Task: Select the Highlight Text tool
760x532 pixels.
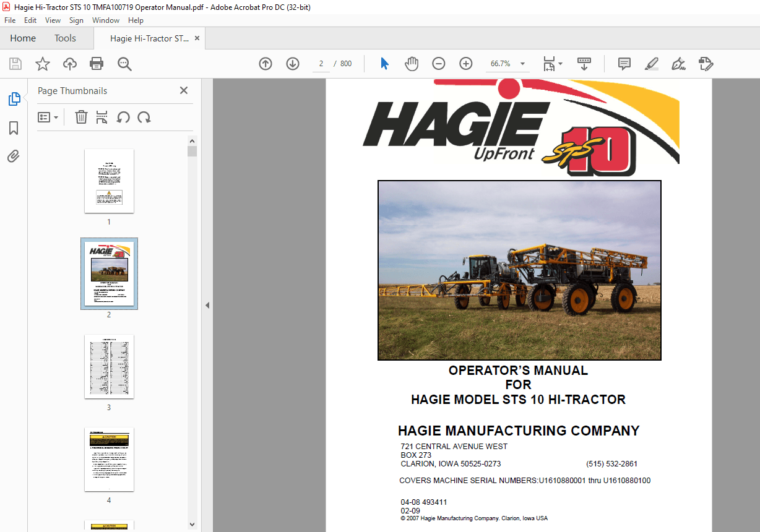Action: [651, 64]
